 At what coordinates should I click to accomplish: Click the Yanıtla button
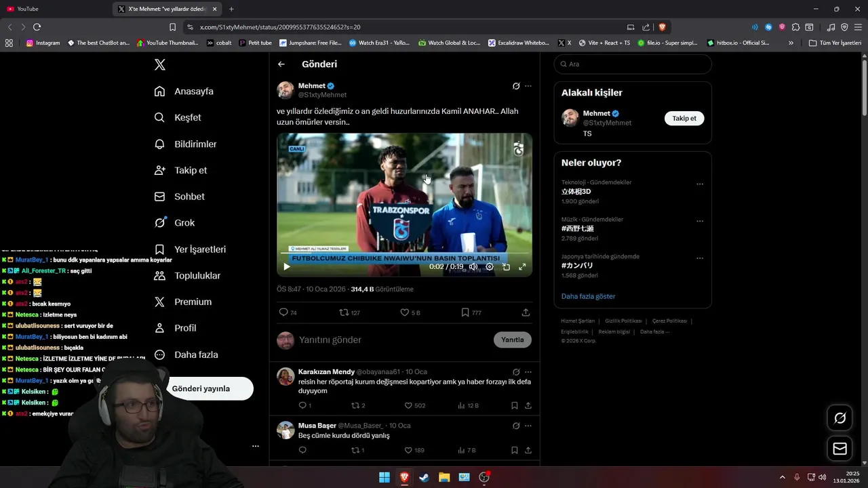point(513,340)
